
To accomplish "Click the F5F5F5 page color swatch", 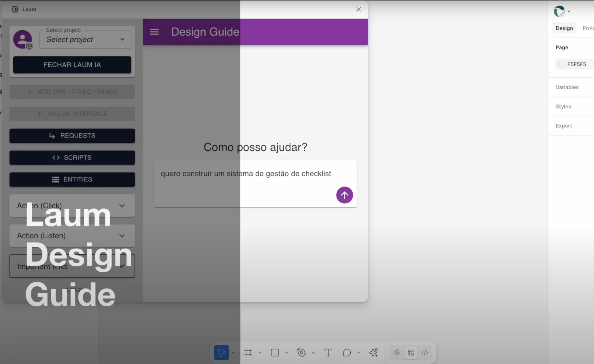I will (x=561, y=64).
